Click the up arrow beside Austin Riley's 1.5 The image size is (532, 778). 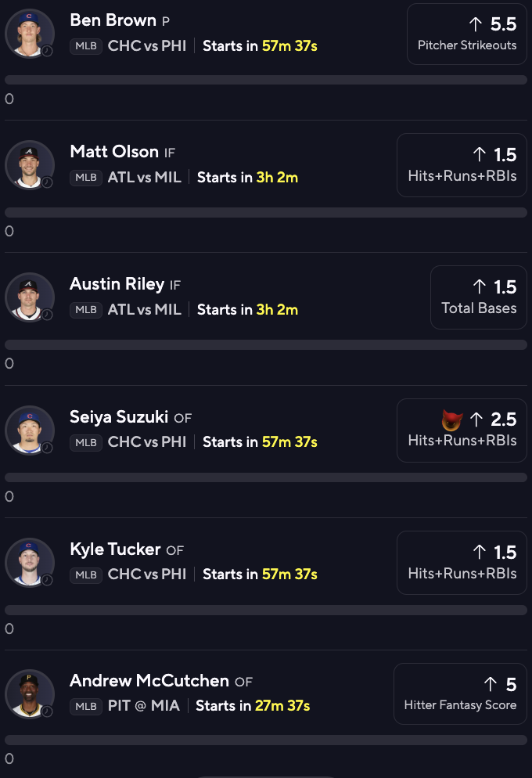480,286
